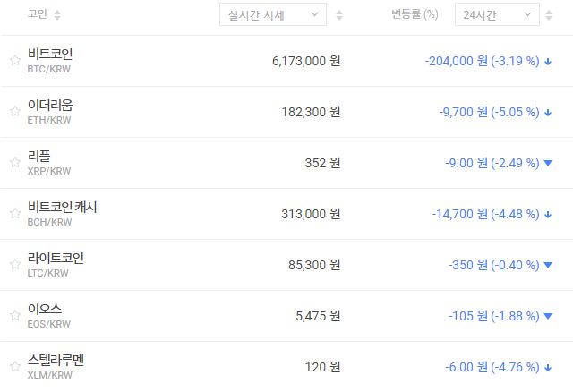Image resolution: width=573 pixels, height=392 pixels.
Task: Star the Ripple XRP/KRW row
Action: tap(14, 163)
